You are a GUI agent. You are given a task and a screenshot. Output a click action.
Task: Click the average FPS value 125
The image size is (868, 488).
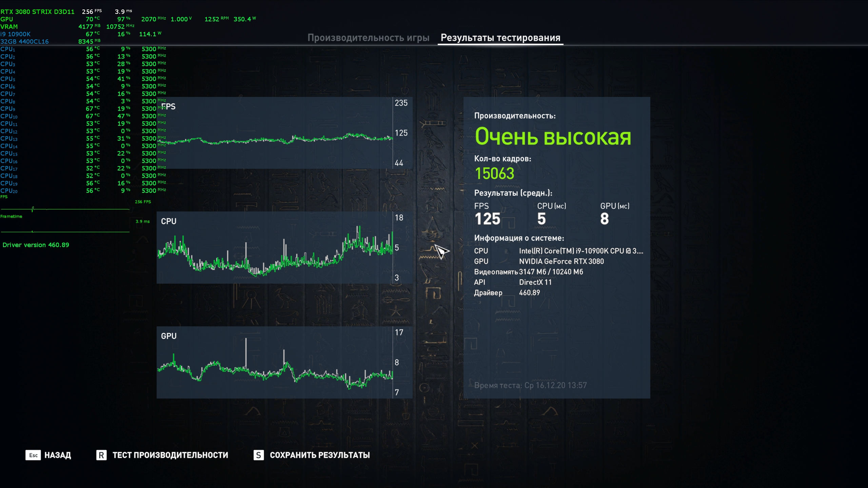487,219
